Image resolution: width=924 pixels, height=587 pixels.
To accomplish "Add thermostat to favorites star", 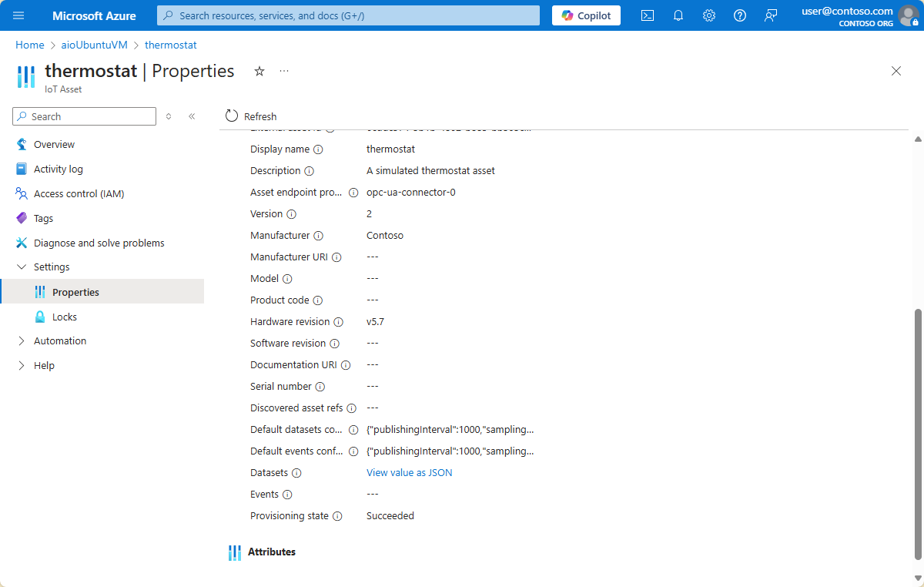I will coord(259,71).
